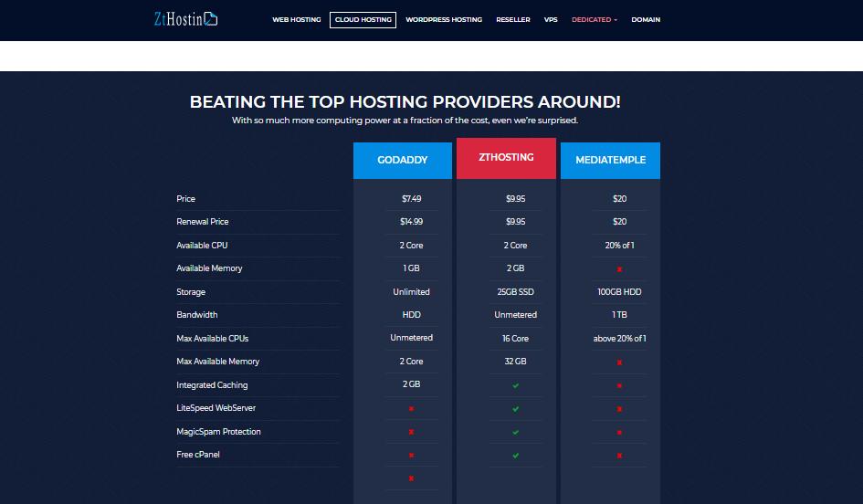Open the Reseller nav item
Viewport: 863px width, 504px height.
click(x=513, y=20)
